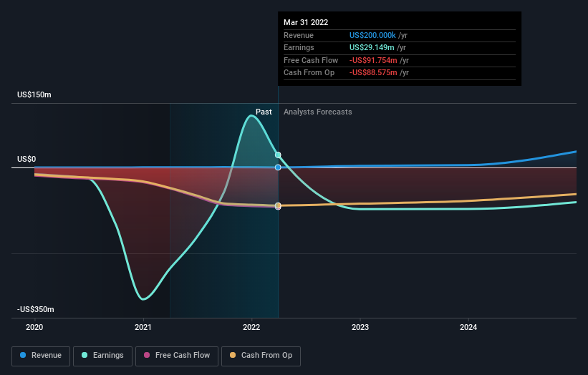Image resolution: width=588 pixels, height=375 pixels.
Task: Click the Past label
Action: [x=264, y=112]
